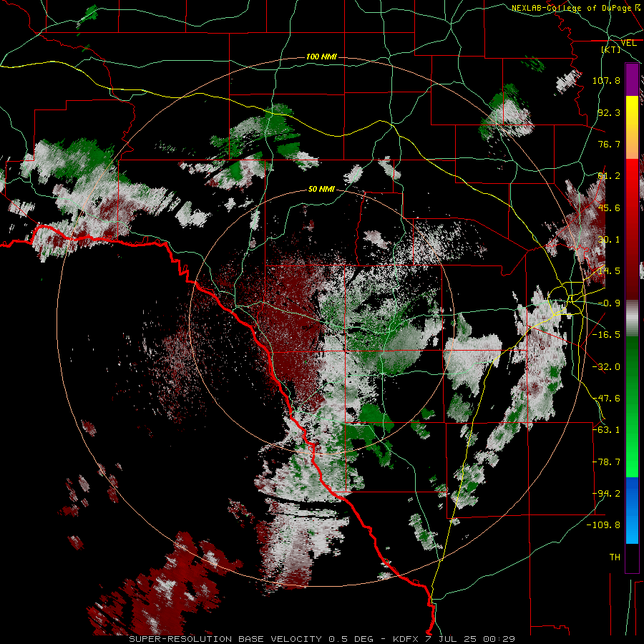Click the -0.9 velocity scale value
The width and height of the screenshot is (644, 644).
tap(609, 303)
